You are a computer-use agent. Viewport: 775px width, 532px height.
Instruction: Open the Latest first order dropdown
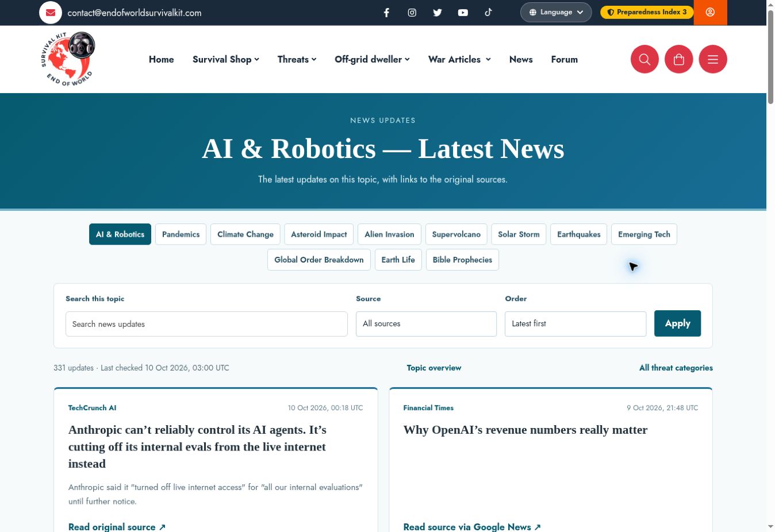(x=576, y=324)
